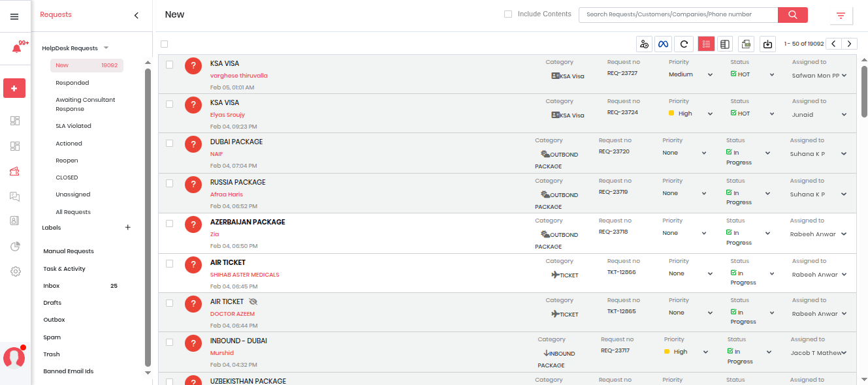
Task: Click the red plus create button in the sidebar
Action: click(14, 88)
